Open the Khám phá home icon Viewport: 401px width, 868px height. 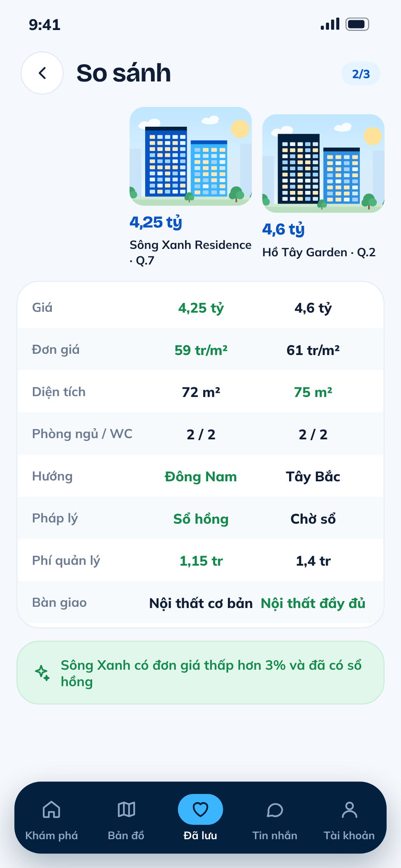[x=51, y=810]
